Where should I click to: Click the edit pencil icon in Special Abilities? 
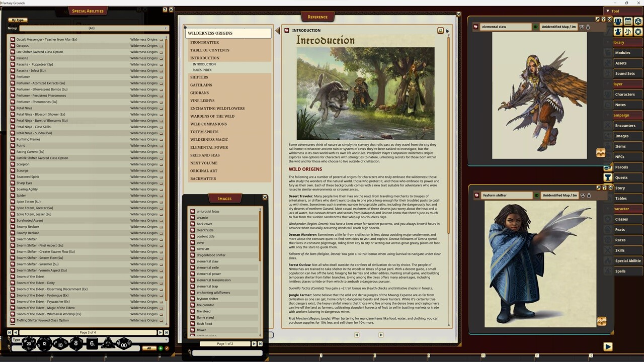point(167,348)
